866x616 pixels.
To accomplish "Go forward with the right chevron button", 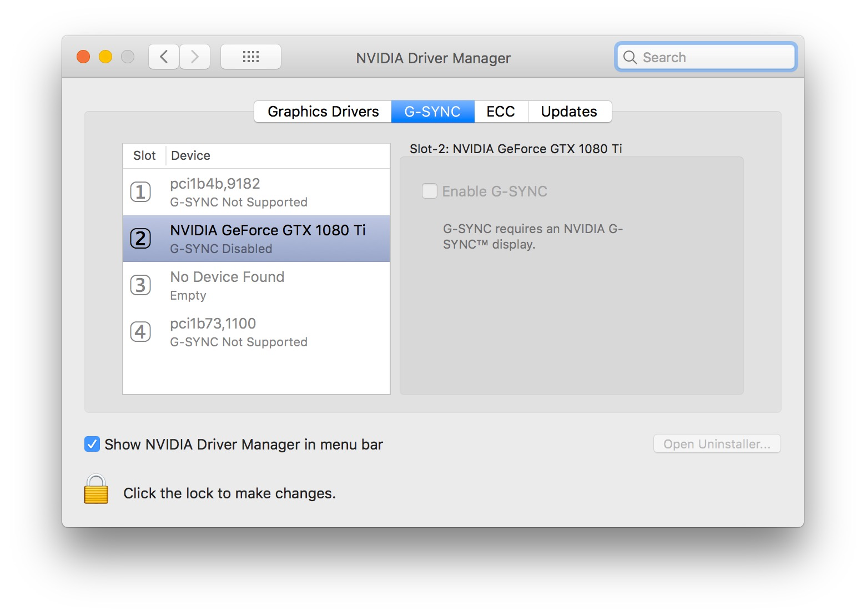I will click(x=195, y=57).
